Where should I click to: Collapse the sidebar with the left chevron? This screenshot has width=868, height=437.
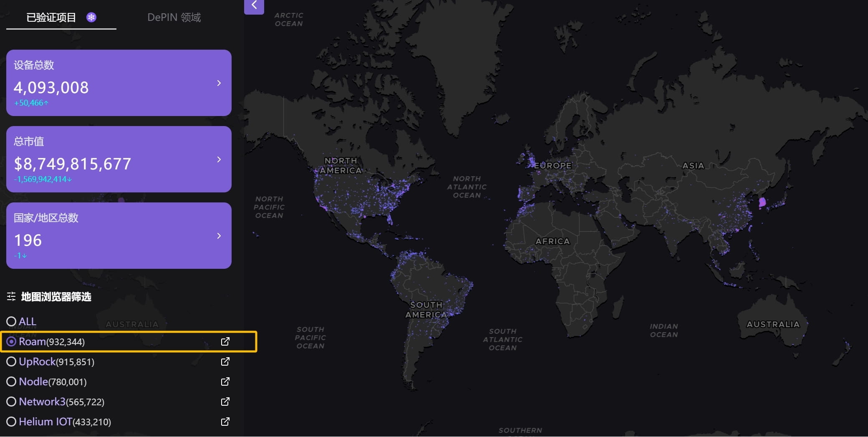[x=254, y=6]
